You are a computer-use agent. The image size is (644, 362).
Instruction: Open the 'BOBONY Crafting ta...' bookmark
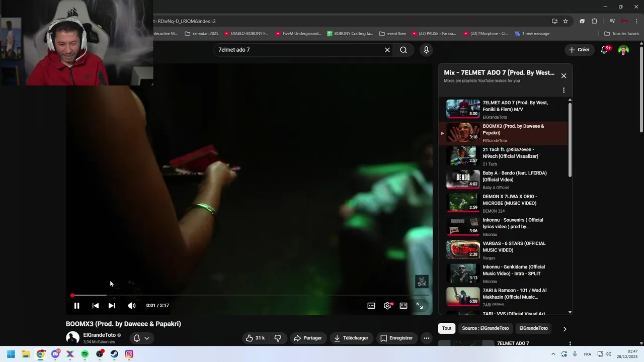(x=350, y=34)
